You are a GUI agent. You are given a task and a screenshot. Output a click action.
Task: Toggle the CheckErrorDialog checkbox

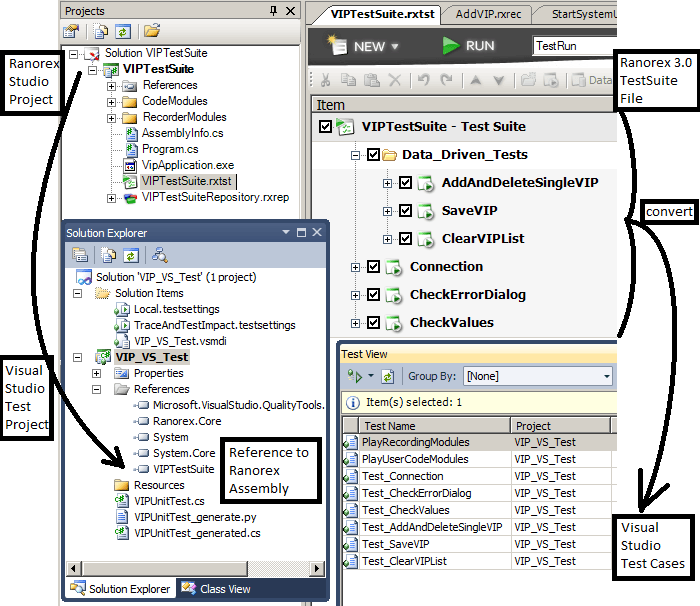373,295
